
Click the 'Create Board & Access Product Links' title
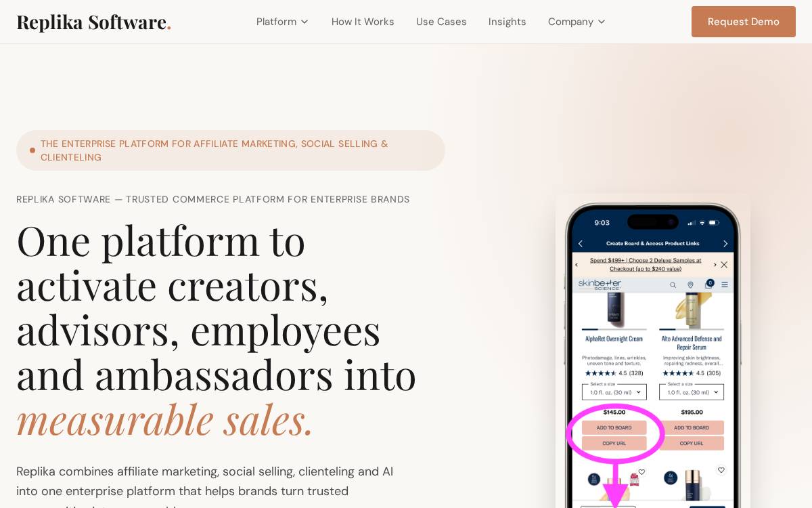(x=652, y=243)
